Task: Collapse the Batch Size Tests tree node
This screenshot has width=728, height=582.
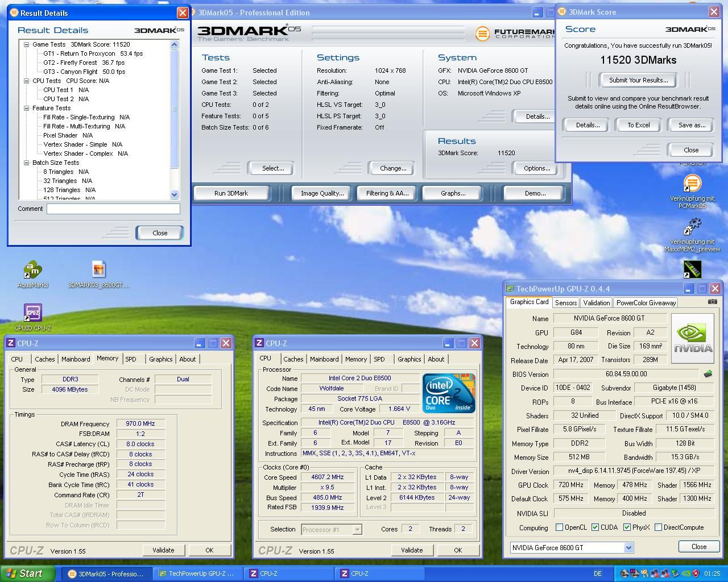Action: [26, 163]
